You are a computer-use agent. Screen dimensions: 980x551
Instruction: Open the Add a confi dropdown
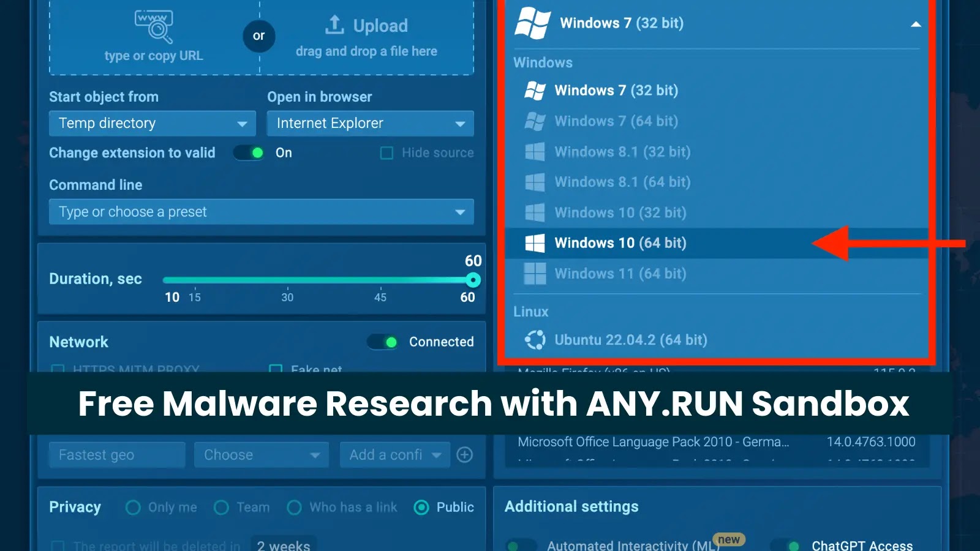coord(395,455)
